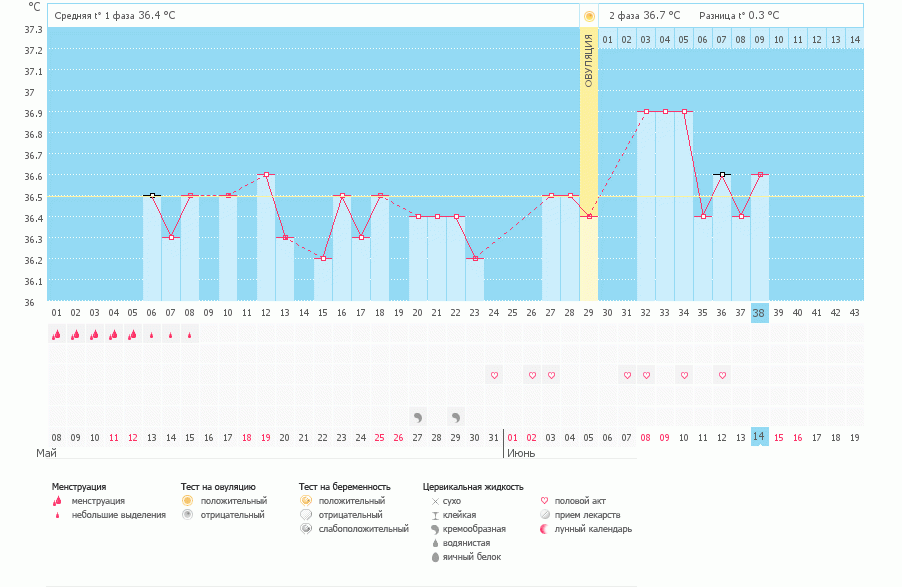Click the creamy cervical fluid icon on cycle day 22
The image size is (902, 587).
point(455,416)
